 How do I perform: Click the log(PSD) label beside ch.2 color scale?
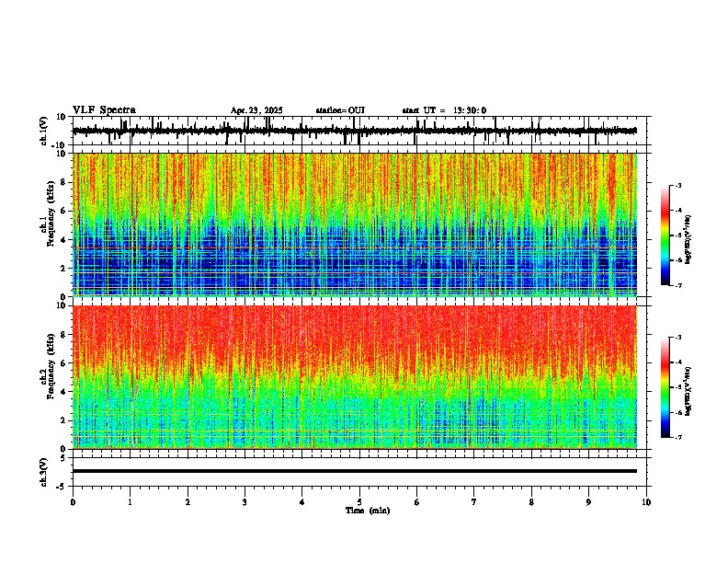click(688, 392)
